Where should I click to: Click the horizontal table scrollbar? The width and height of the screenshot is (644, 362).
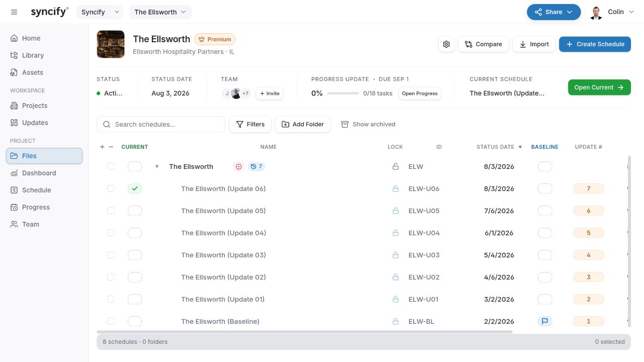(x=304, y=332)
